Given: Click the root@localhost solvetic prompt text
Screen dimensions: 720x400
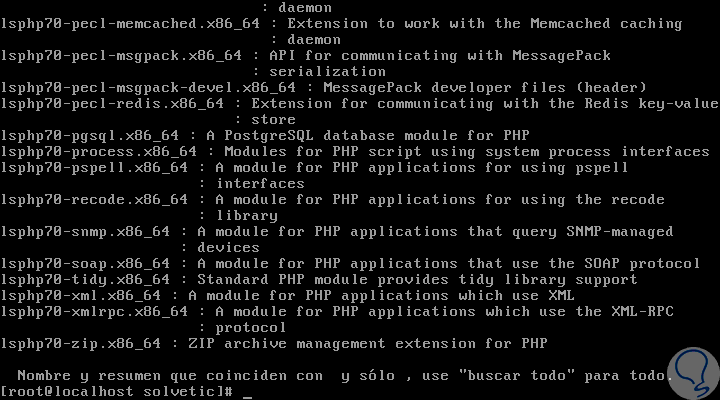Looking at the screenshot, I should [x=117, y=391].
